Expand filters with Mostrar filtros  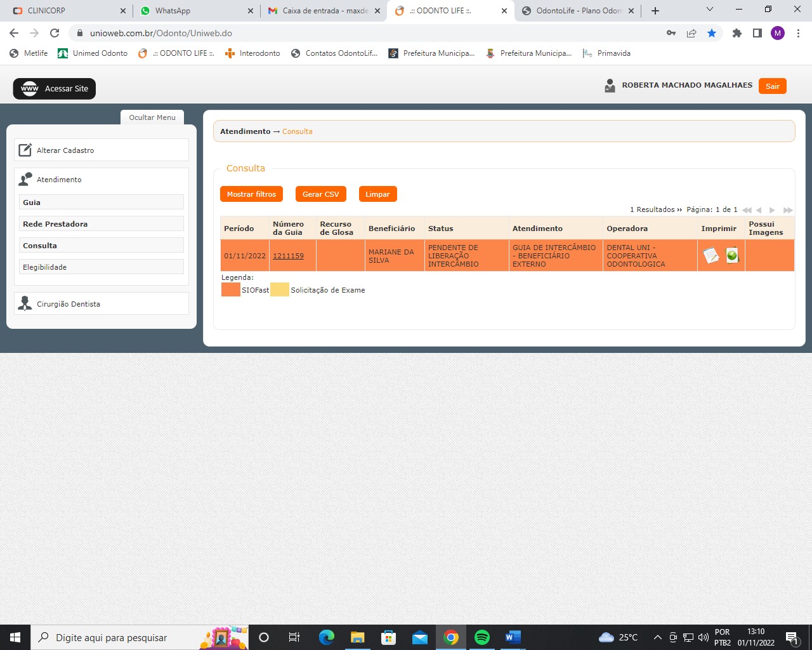[x=251, y=194]
